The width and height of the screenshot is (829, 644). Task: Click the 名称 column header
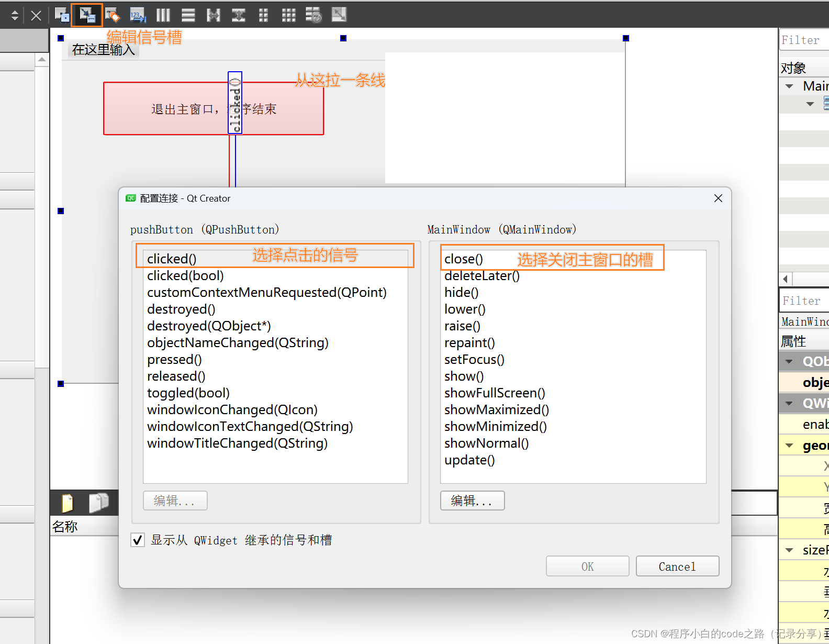[65, 526]
